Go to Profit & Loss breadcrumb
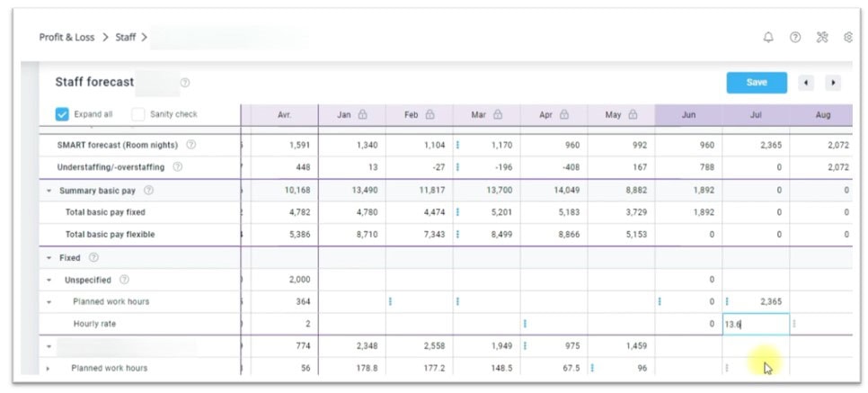 [x=66, y=37]
